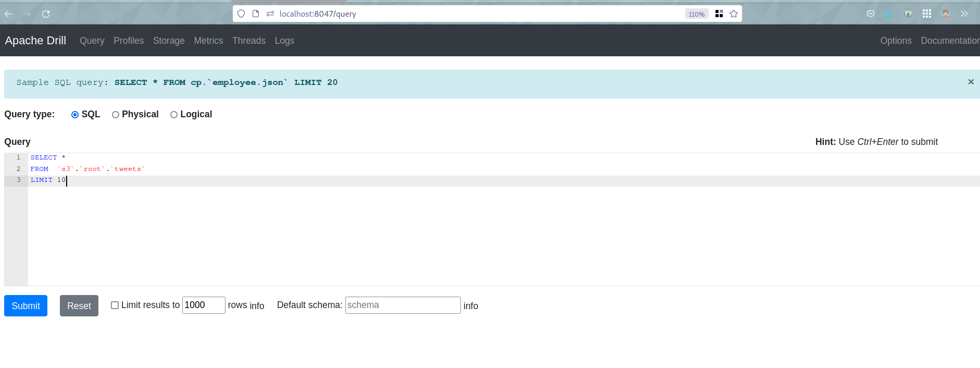The image size is (980, 368).
Task: Click the round extension icon beside downloads
Action: (908, 14)
